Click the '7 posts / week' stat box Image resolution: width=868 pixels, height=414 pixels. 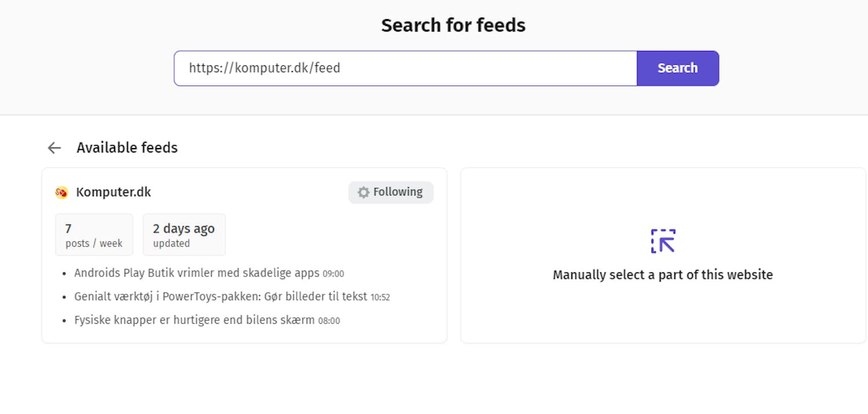pyautogui.click(x=94, y=235)
